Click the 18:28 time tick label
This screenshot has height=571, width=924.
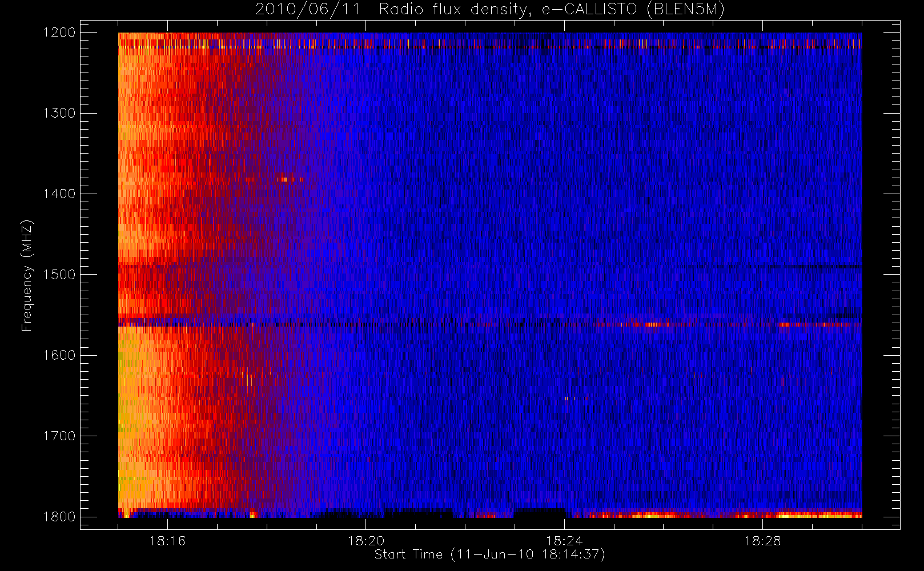tap(763, 541)
